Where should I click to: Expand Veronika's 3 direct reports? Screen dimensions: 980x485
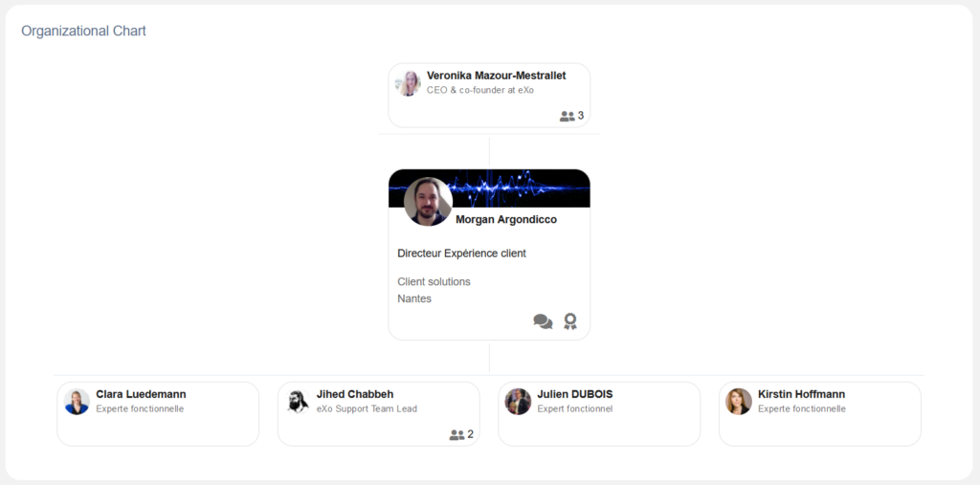(572, 117)
